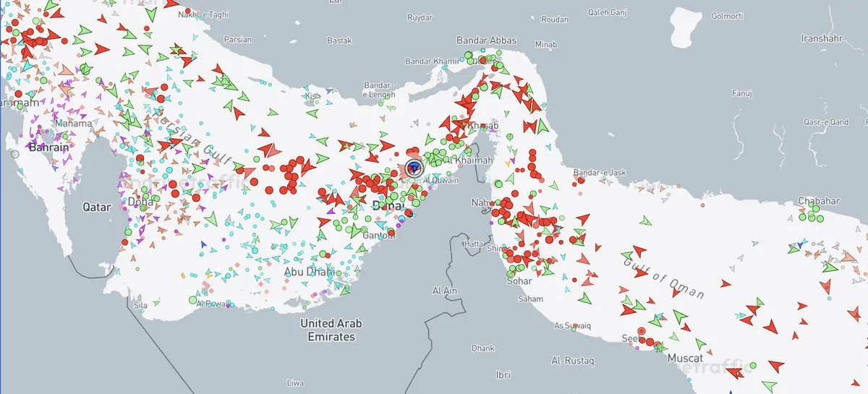
Task: Click the red circle marker above Seeb
Action: pyautogui.click(x=641, y=331)
